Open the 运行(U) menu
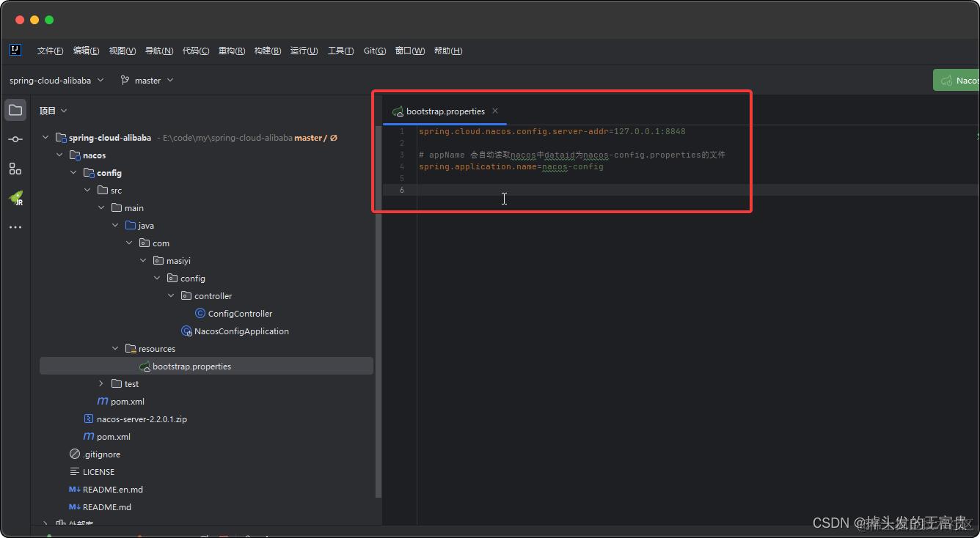Screen dimensions: 980x538 click(304, 51)
